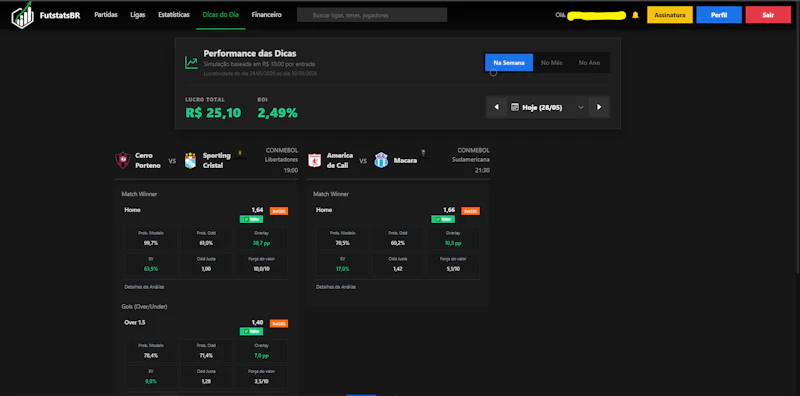800x396 pixels.
Task: Click the R$ 25,10 total profit value
Action: 213,113
